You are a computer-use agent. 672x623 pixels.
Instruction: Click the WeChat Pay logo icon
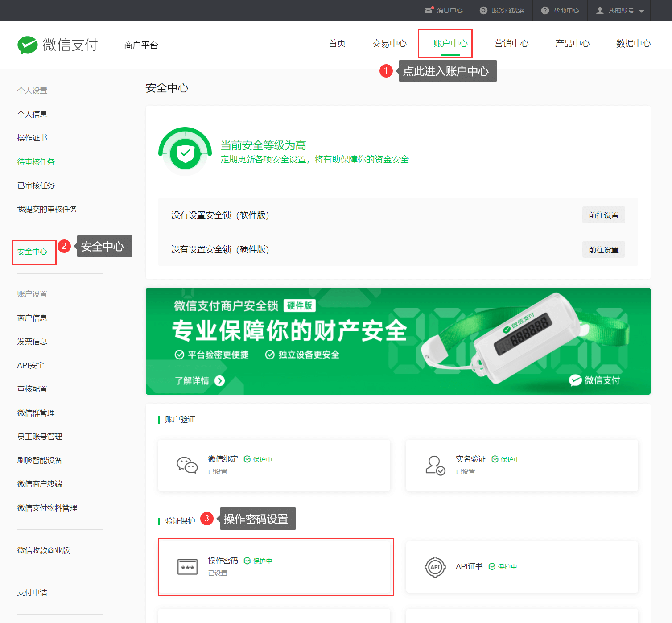tap(28, 45)
